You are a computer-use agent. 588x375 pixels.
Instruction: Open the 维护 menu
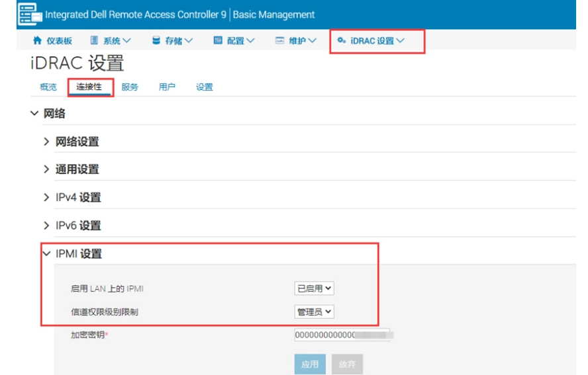(296, 40)
